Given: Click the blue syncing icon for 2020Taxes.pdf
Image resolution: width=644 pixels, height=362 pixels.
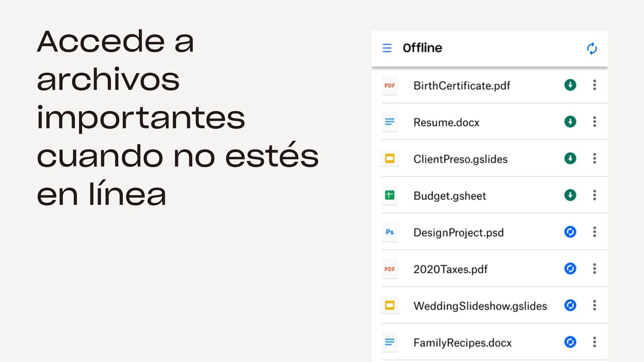Looking at the screenshot, I should tap(570, 268).
